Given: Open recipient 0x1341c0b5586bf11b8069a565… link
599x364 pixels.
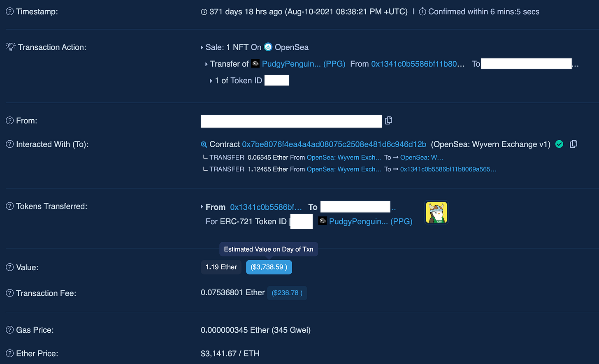Looking at the screenshot, I should tap(448, 169).
